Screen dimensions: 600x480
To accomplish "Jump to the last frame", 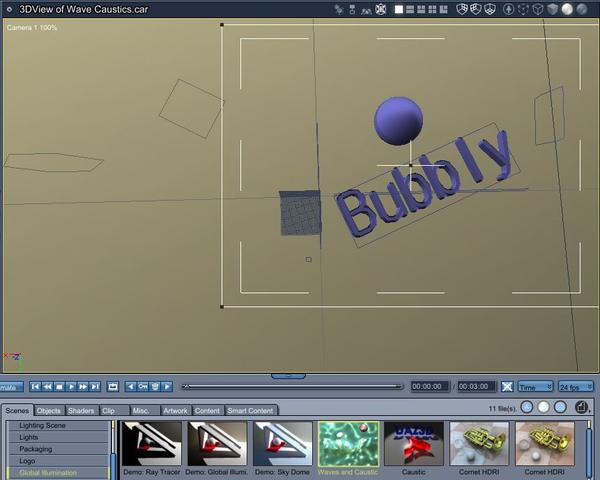I will pyautogui.click(x=95, y=387).
